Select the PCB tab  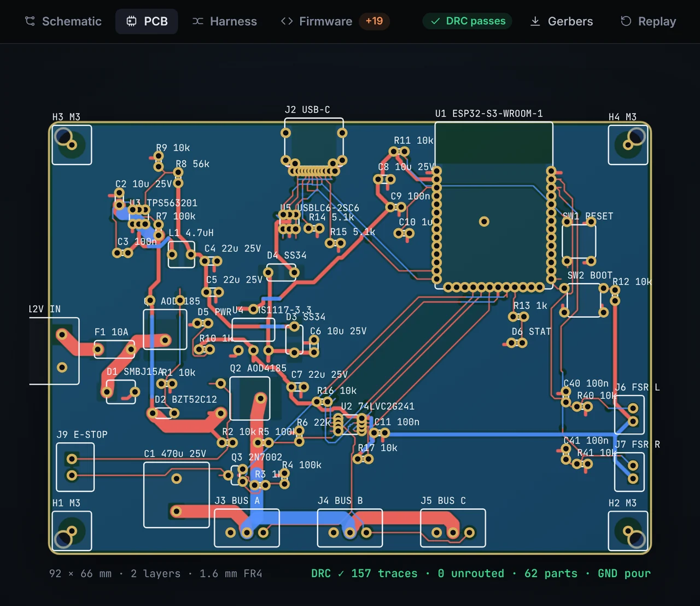147,21
